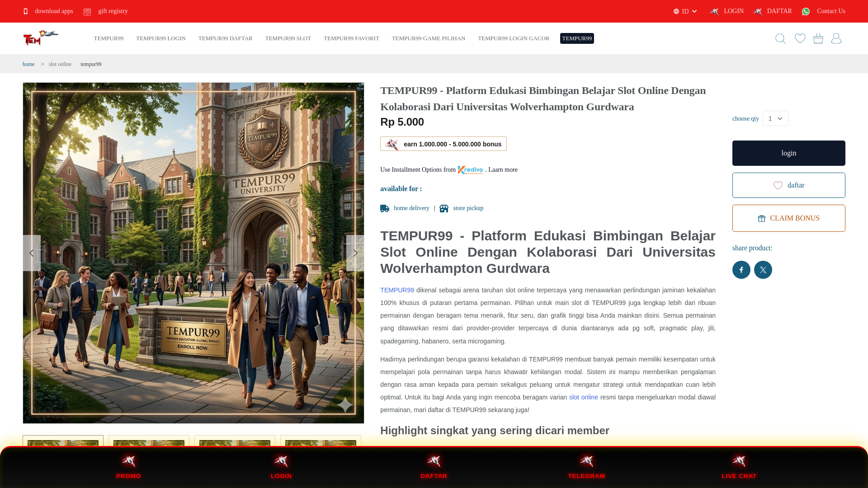Viewport: 868px width, 488px height.
Task: Open the shopping basket icon
Action: point(818,38)
